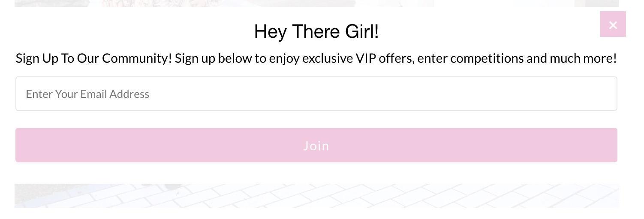
Task: Focus the email address text box
Action: click(316, 94)
